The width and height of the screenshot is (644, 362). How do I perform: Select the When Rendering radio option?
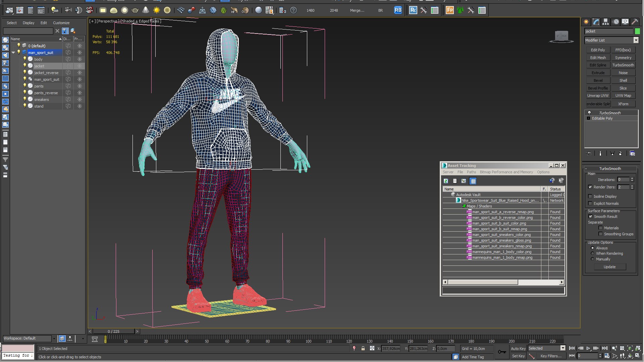[593, 253]
